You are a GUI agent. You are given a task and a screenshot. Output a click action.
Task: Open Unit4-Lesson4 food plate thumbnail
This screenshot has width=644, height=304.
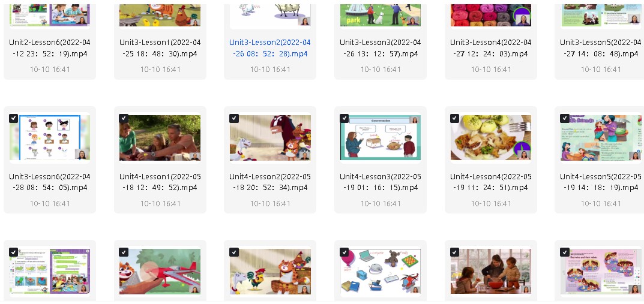[491, 137]
